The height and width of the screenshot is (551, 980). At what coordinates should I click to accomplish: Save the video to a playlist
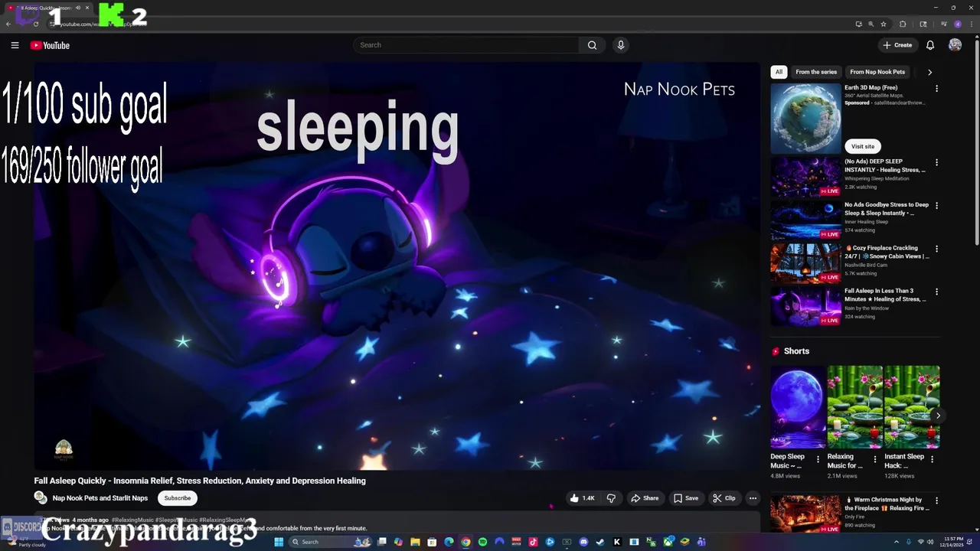click(686, 498)
